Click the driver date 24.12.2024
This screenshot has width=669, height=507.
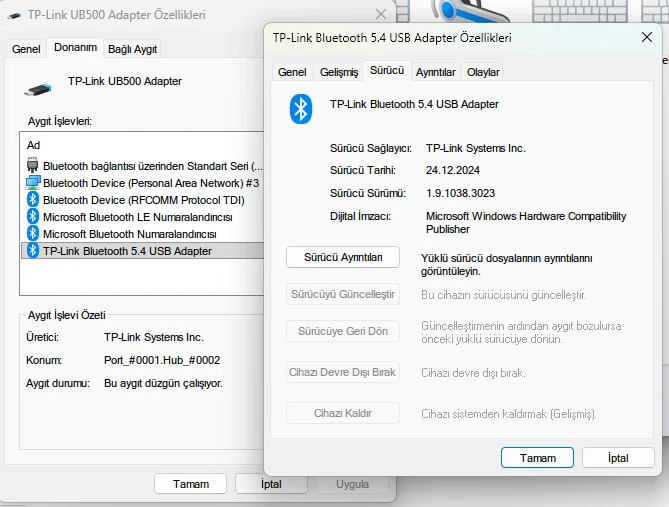(x=453, y=170)
